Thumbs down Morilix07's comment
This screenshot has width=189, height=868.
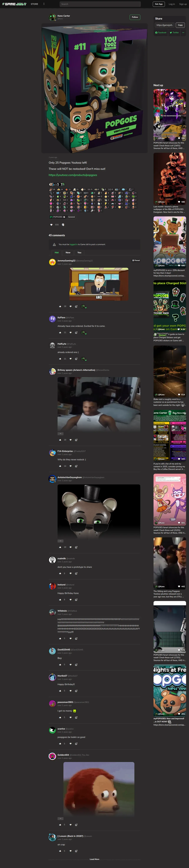pos(71,691)
